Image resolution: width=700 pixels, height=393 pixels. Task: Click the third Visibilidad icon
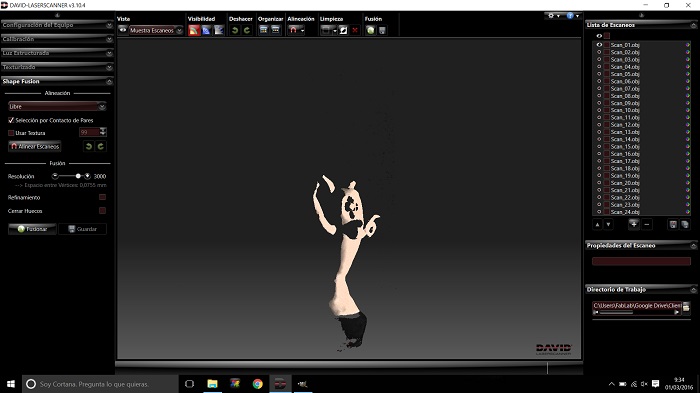tap(218, 30)
